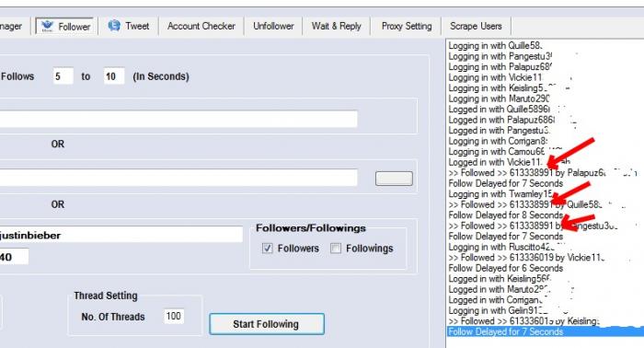Click the No. Of Threads field
Screen dimensions: 644x348
coord(173,316)
